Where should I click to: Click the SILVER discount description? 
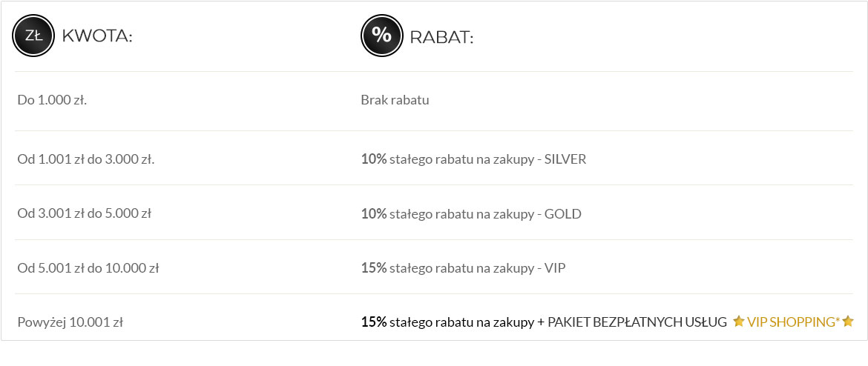pos(487,159)
